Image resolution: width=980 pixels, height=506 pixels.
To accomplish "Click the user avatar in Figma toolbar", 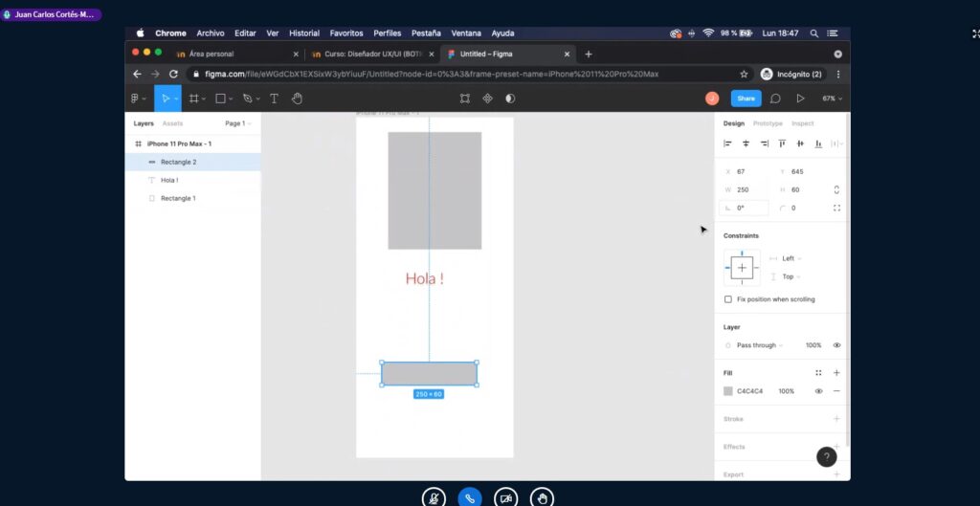I will point(712,99).
